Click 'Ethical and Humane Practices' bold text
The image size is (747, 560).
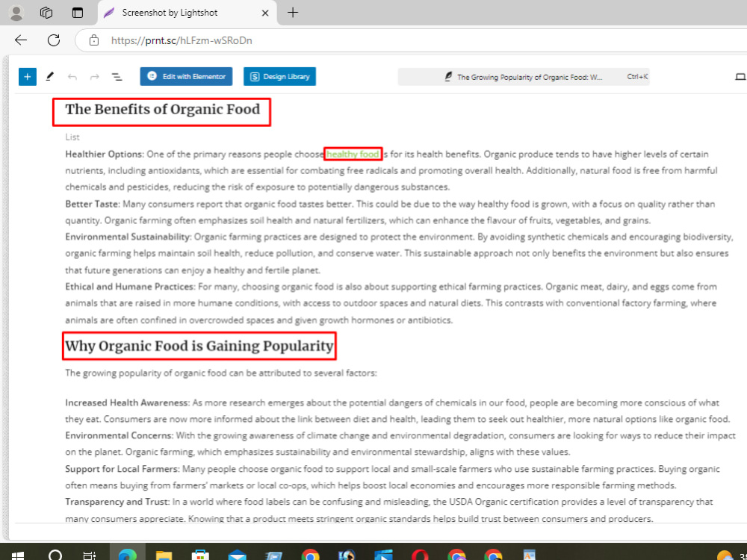129,287
